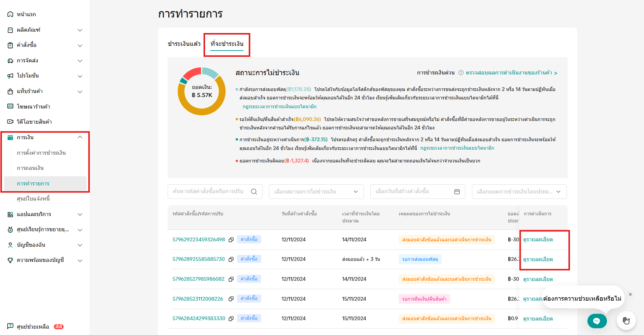This screenshot has width=644, height=335.
Task: Open the green chat bubble button
Action: point(597,321)
